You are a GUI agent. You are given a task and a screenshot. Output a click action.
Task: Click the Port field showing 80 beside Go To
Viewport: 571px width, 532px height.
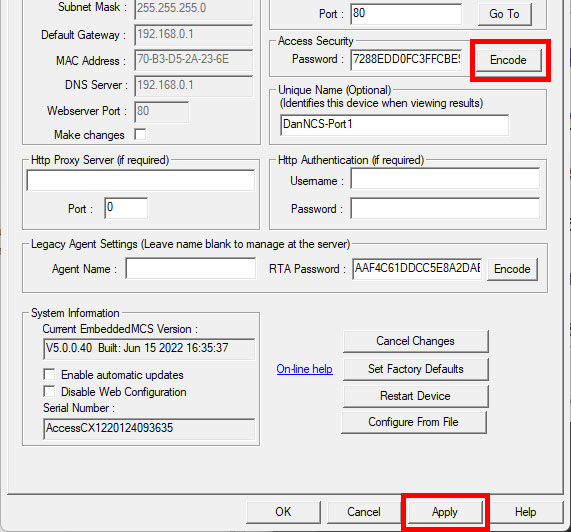click(406, 14)
